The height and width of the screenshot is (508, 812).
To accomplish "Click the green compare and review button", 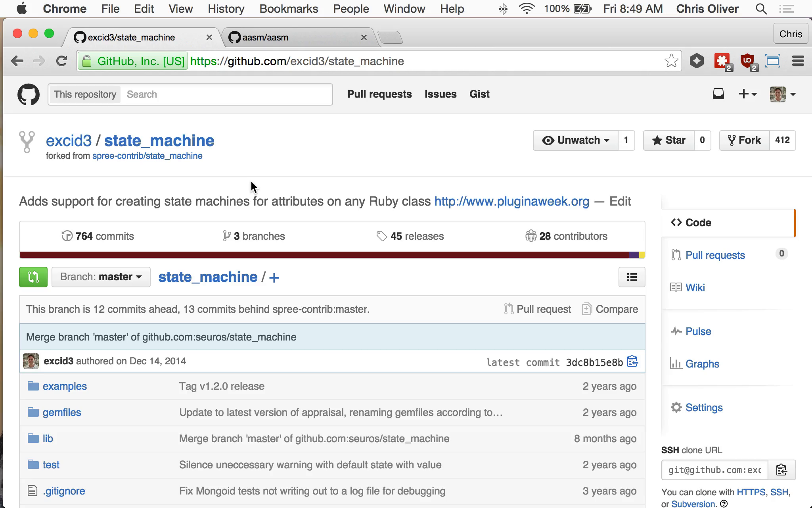I will tap(33, 277).
